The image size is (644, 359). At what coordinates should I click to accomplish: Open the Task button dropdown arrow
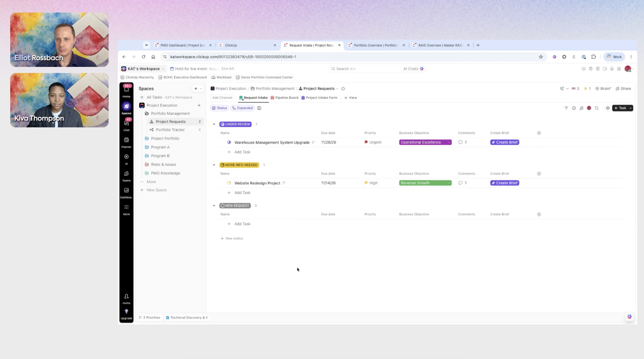point(630,108)
